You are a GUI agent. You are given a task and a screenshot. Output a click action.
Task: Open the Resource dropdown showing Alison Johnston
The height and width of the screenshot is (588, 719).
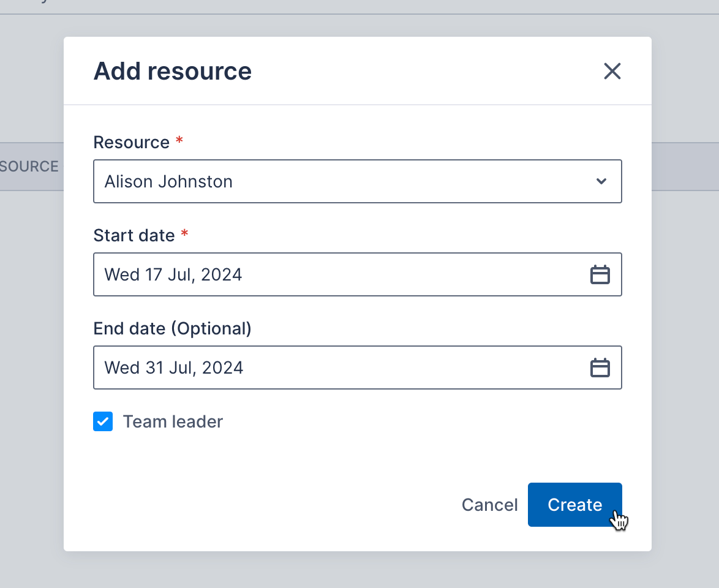tap(358, 181)
